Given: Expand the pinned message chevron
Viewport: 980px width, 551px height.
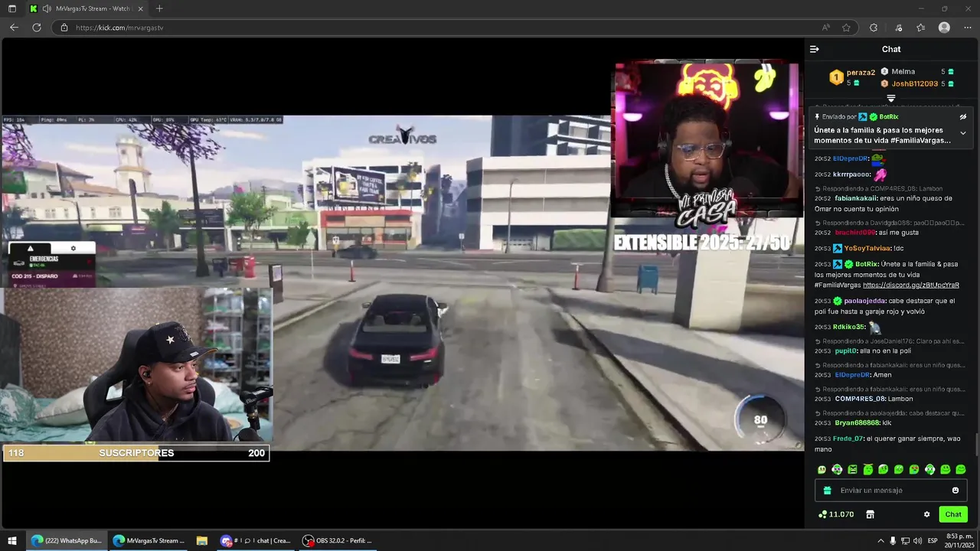Looking at the screenshot, I should coord(963,133).
